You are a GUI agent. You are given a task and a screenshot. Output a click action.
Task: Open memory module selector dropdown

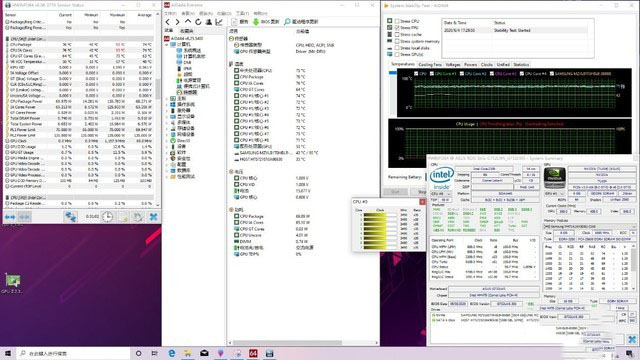pos(590,226)
